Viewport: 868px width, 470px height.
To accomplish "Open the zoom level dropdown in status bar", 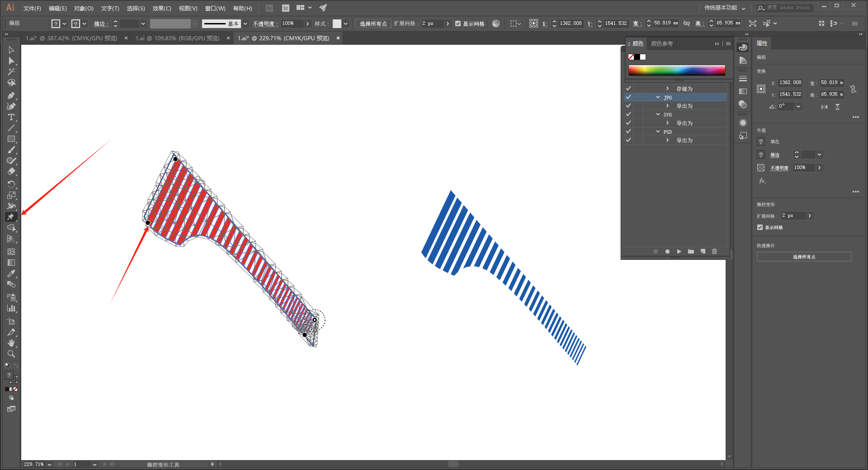I will pyautogui.click(x=49, y=464).
